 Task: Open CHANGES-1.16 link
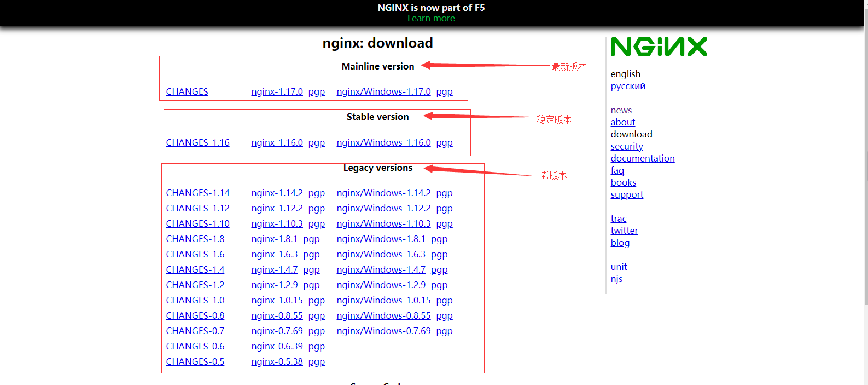(x=197, y=142)
